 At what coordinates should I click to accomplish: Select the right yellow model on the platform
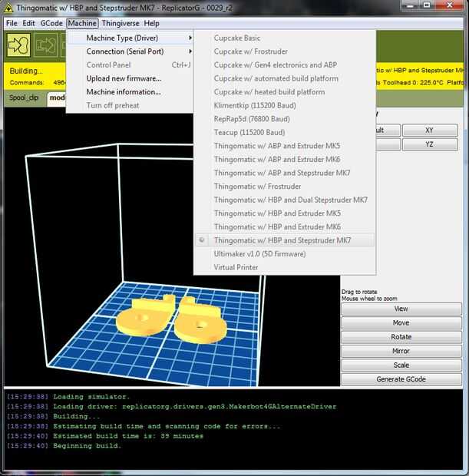(x=200, y=323)
